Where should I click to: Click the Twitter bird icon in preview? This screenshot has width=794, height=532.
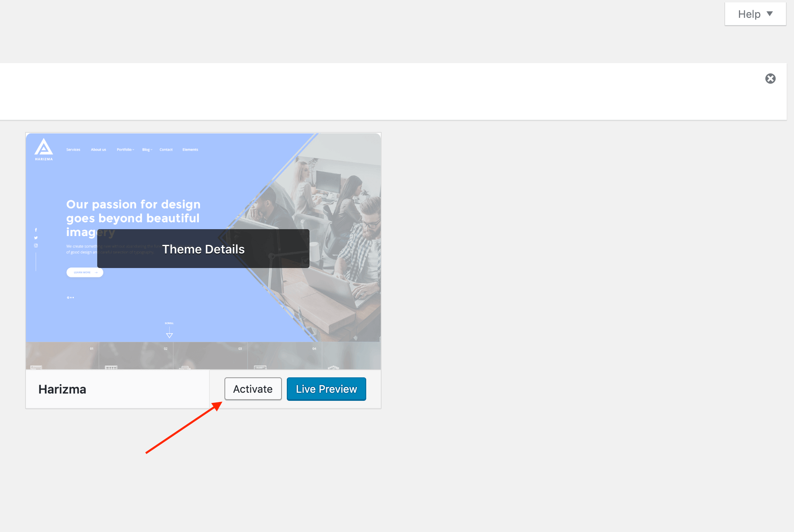(x=36, y=238)
